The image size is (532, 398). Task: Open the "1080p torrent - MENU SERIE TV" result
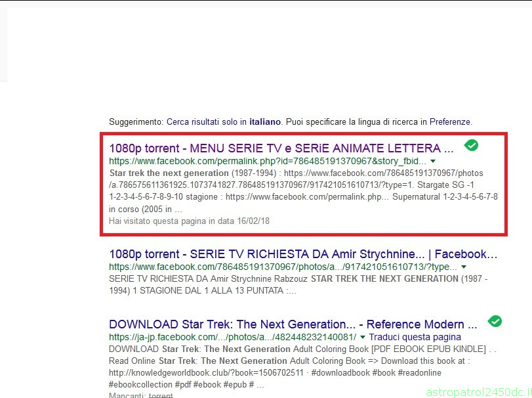[x=281, y=148]
